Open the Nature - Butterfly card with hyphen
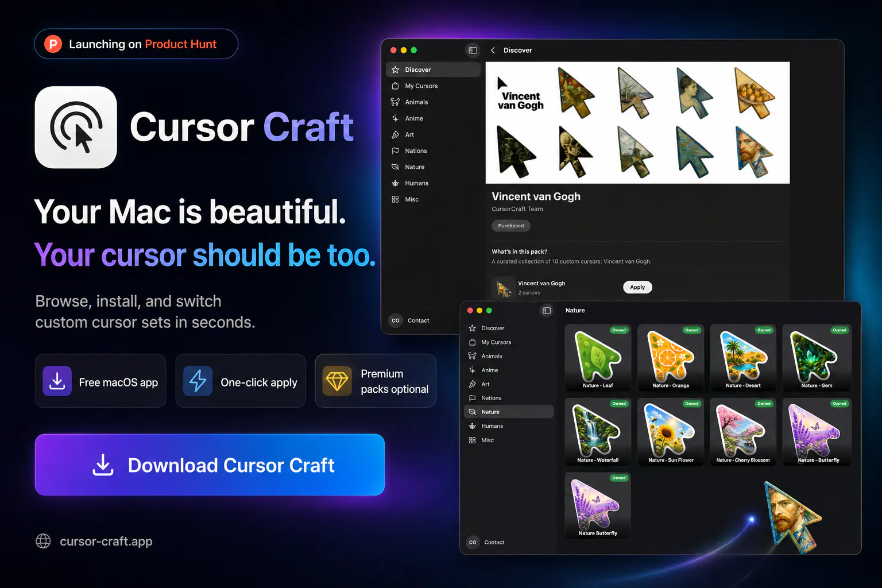882x588 pixels. (817, 431)
